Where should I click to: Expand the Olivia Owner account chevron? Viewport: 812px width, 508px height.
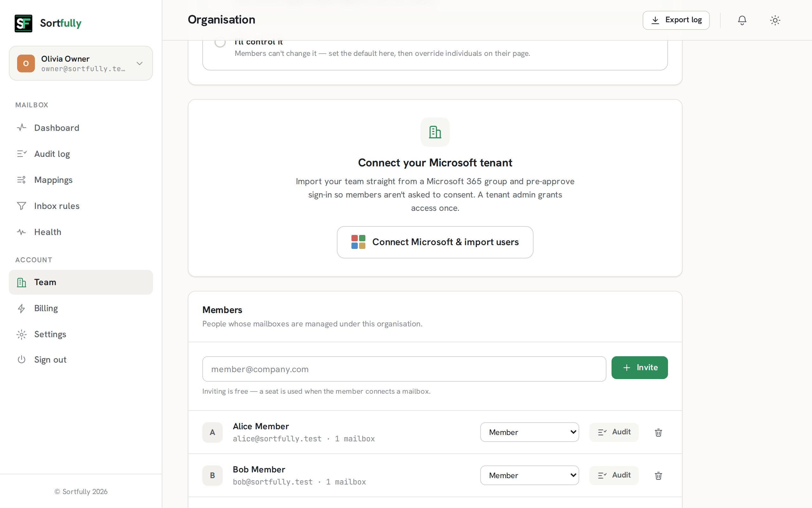[x=140, y=63]
